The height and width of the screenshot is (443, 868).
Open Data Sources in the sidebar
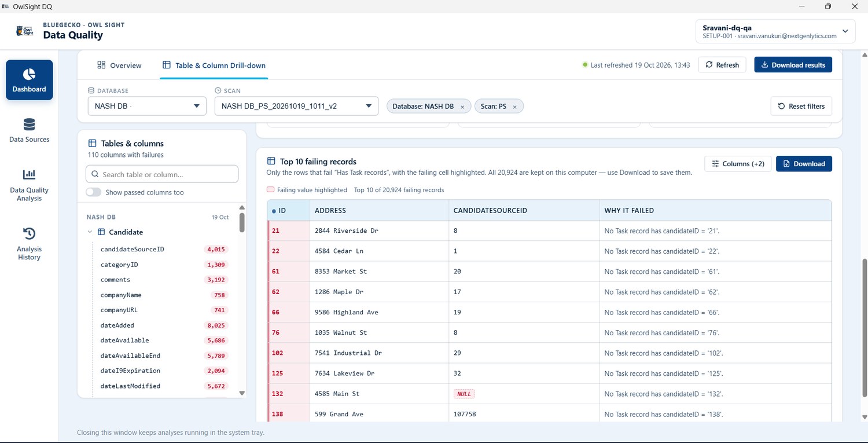click(x=29, y=130)
